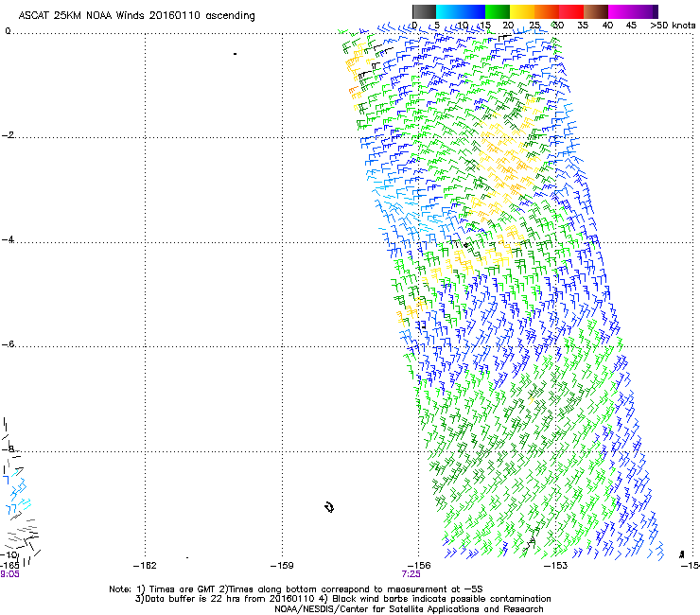Screen dimensions: 700x615
Task: Click the orange 25-30 knots color segment
Action: tap(547, 11)
